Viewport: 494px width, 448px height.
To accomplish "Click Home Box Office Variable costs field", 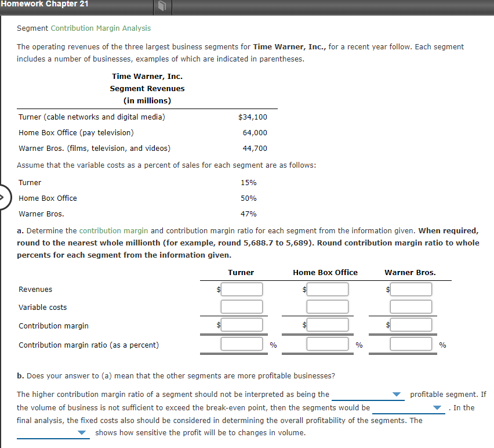I will pyautogui.click(x=328, y=306).
